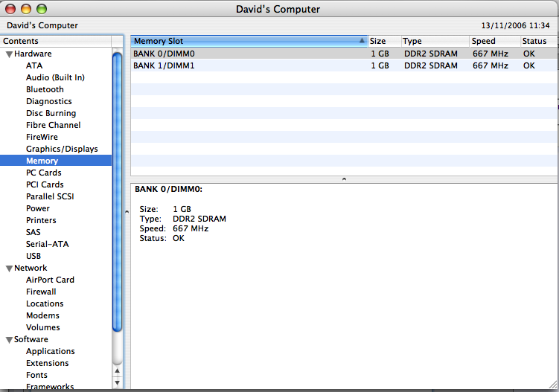Click the sidebar scrollbar thumb
Image resolution: width=559 pixels, height=392 pixels.
(x=117, y=193)
